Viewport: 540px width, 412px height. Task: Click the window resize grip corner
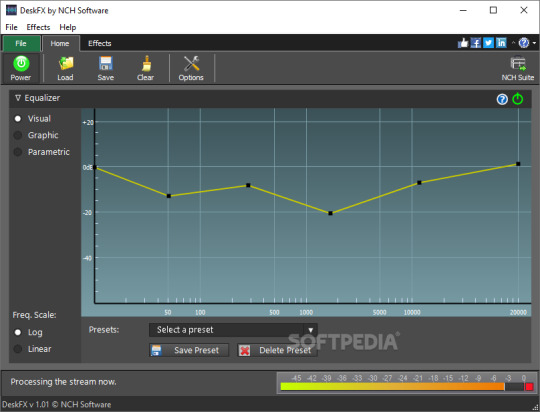(536, 408)
